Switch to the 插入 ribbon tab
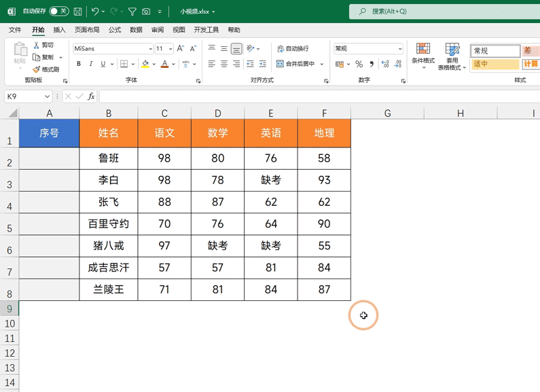Screen dimensions: 540x392 click(x=59, y=30)
